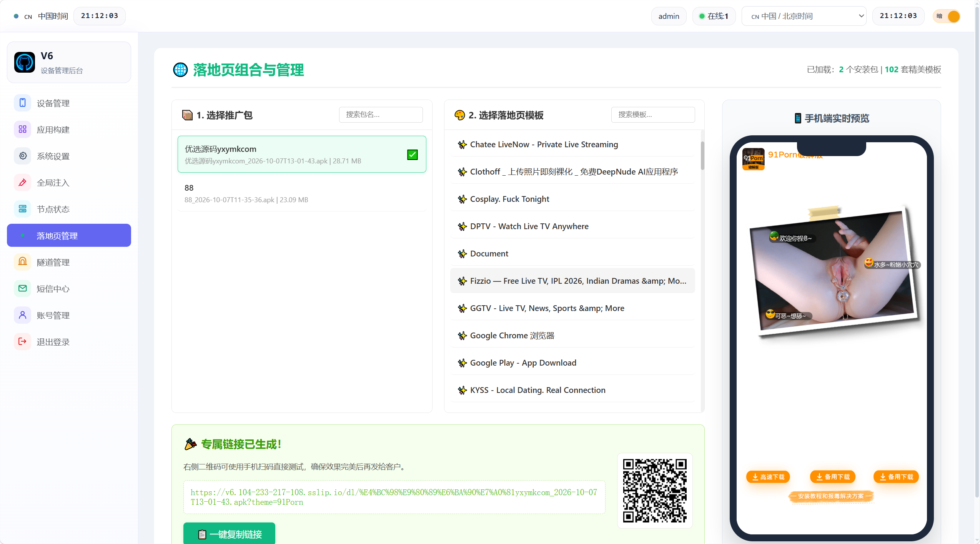Click the 退出登录 logout icon
980x544 pixels.
pos(23,341)
